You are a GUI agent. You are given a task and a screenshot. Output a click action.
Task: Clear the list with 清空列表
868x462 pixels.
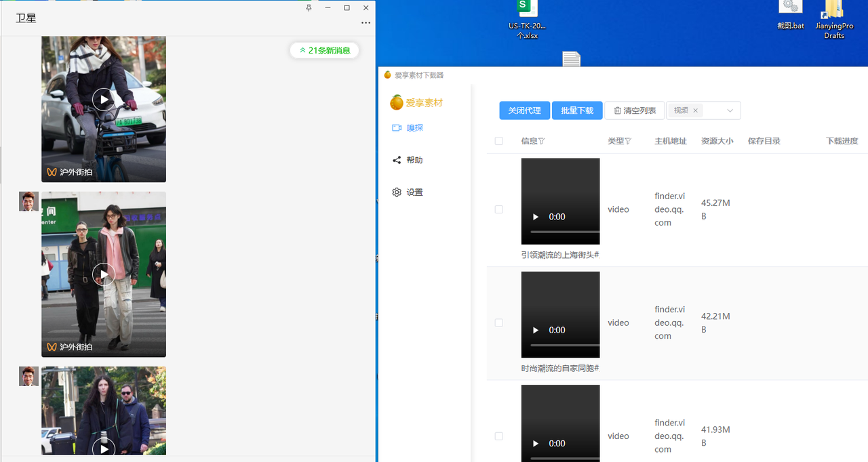[x=635, y=110]
